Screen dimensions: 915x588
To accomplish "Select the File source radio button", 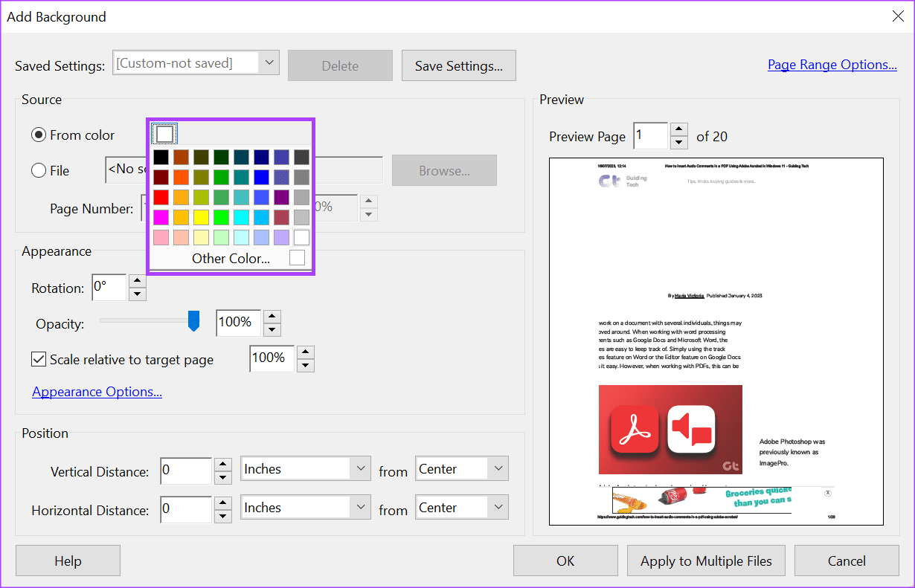I will click(x=39, y=170).
